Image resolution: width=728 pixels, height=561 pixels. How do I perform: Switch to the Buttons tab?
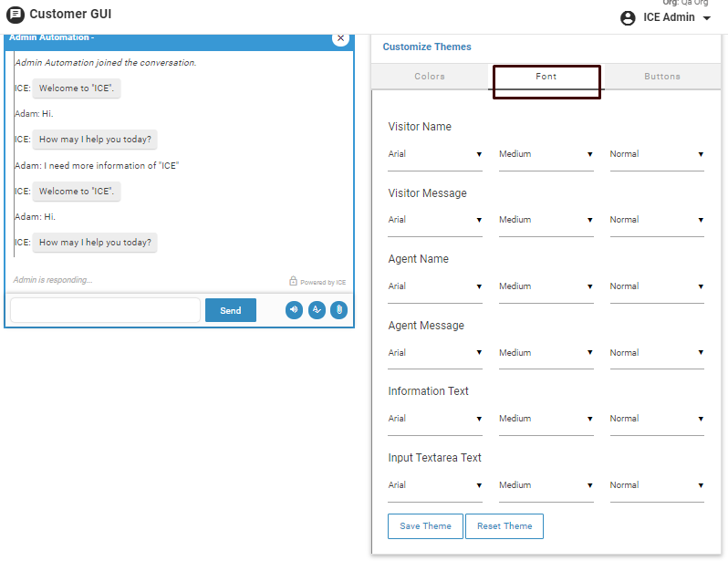(661, 77)
